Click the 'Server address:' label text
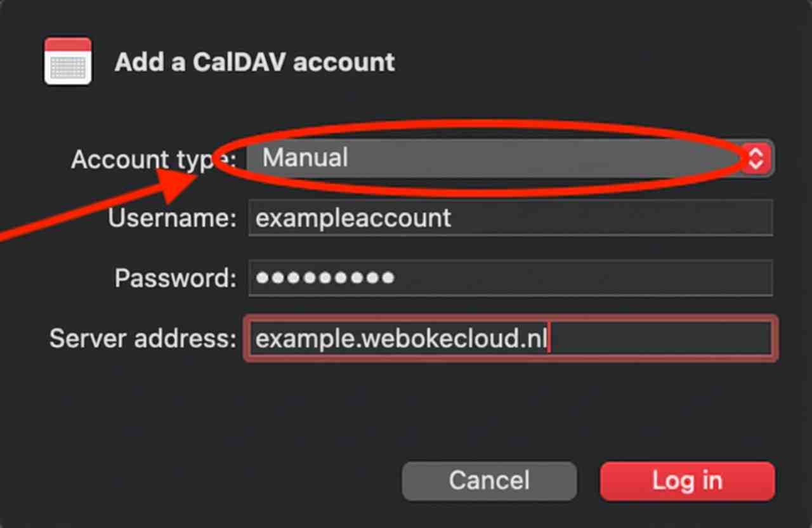The image size is (812, 528). (x=143, y=339)
